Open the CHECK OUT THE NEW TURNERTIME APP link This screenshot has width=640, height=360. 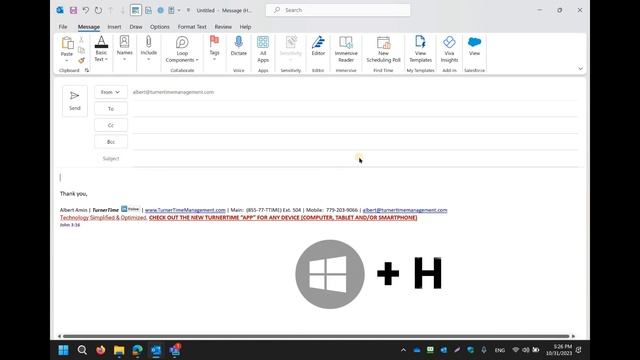(x=283, y=218)
